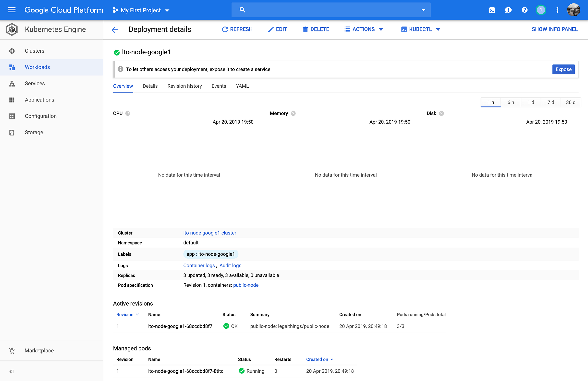Open the three-dot settings menu
Image resolution: width=588 pixels, height=381 pixels.
(x=557, y=10)
